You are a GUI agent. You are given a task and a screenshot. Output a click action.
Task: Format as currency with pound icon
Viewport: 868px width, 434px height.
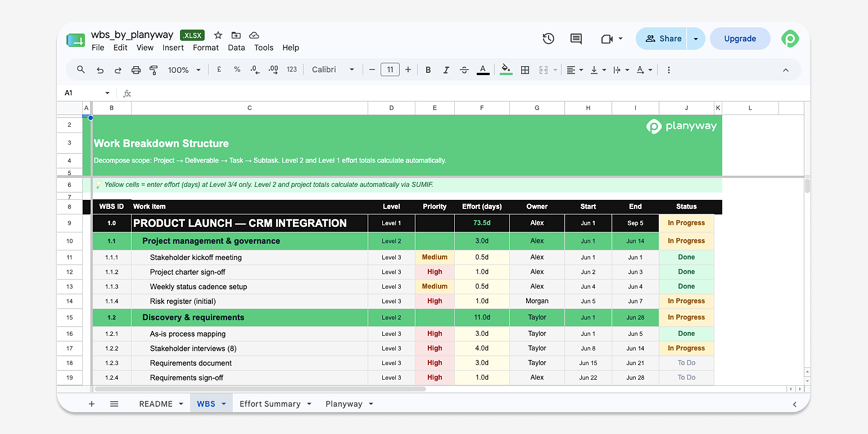pyautogui.click(x=219, y=70)
